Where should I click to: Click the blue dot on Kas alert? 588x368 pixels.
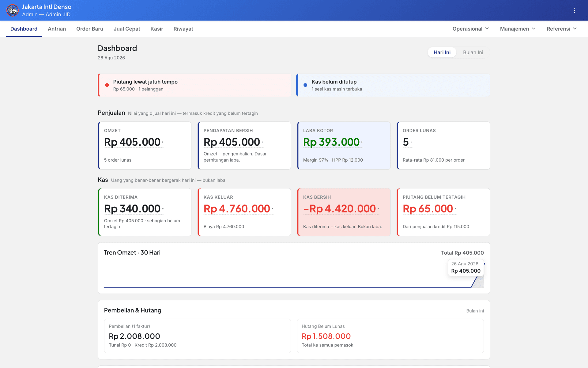coord(305,85)
